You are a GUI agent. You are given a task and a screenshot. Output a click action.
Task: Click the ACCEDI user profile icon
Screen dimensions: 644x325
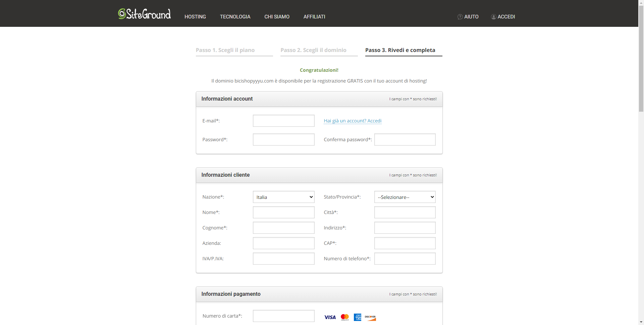click(x=493, y=17)
